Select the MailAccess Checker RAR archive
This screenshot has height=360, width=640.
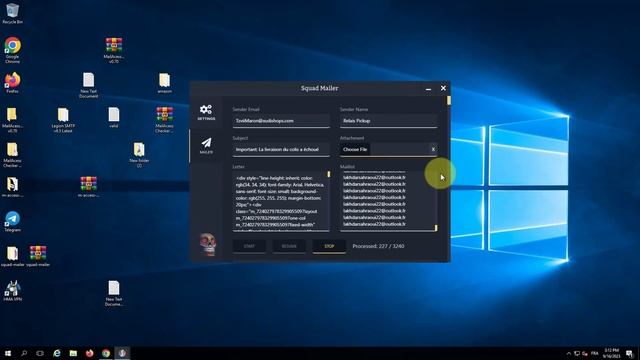click(x=164, y=120)
